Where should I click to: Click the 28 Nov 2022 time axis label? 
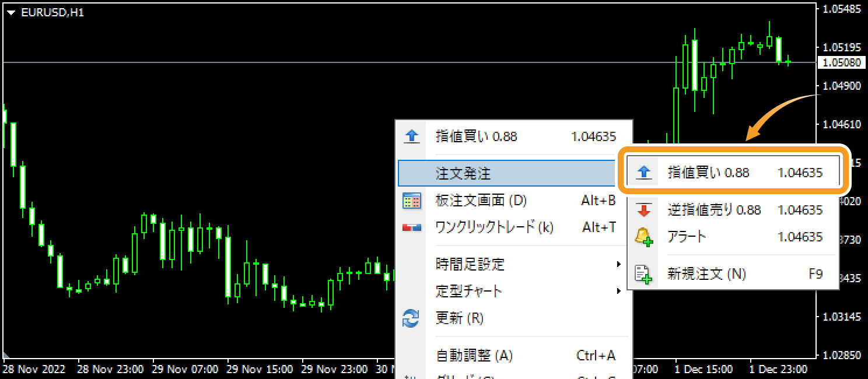coord(34,369)
